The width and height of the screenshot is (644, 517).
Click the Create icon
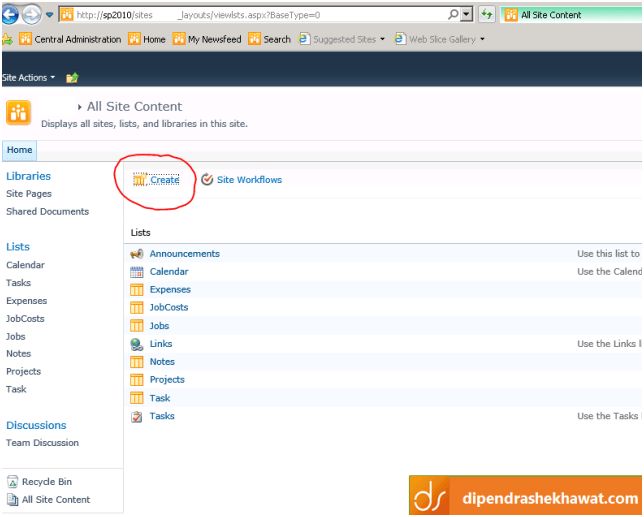(x=140, y=180)
